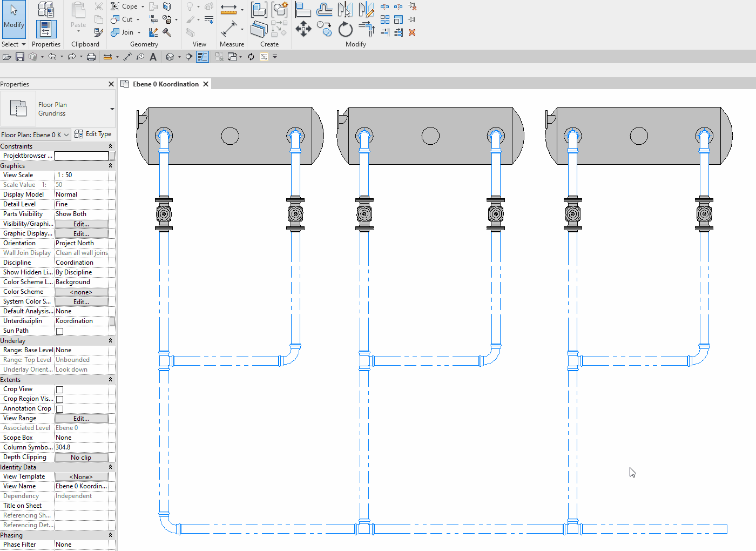The height and width of the screenshot is (551, 756).
Task: Select Mirror – Draw Axis tool
Action: [366, 9]
